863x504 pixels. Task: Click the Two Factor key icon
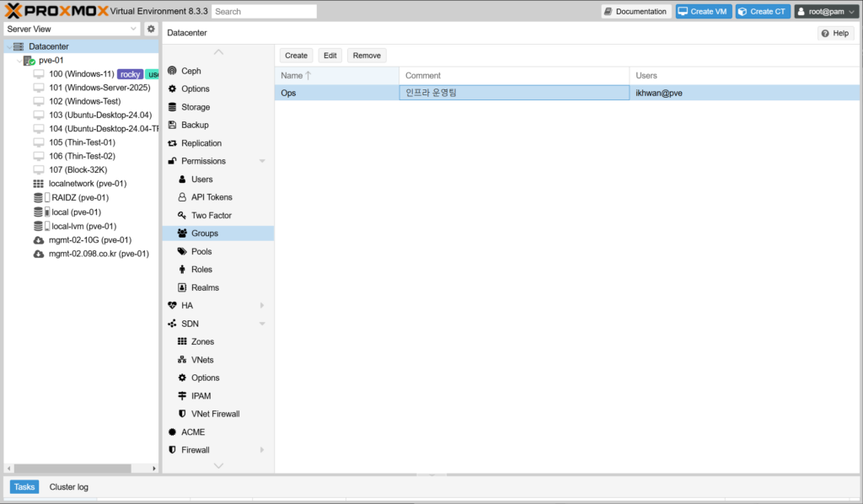(182, 216)
